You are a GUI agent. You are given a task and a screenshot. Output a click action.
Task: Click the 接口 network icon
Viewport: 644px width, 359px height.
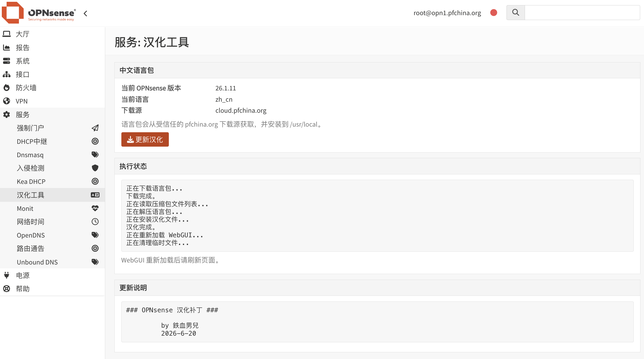tap(7, 74)
